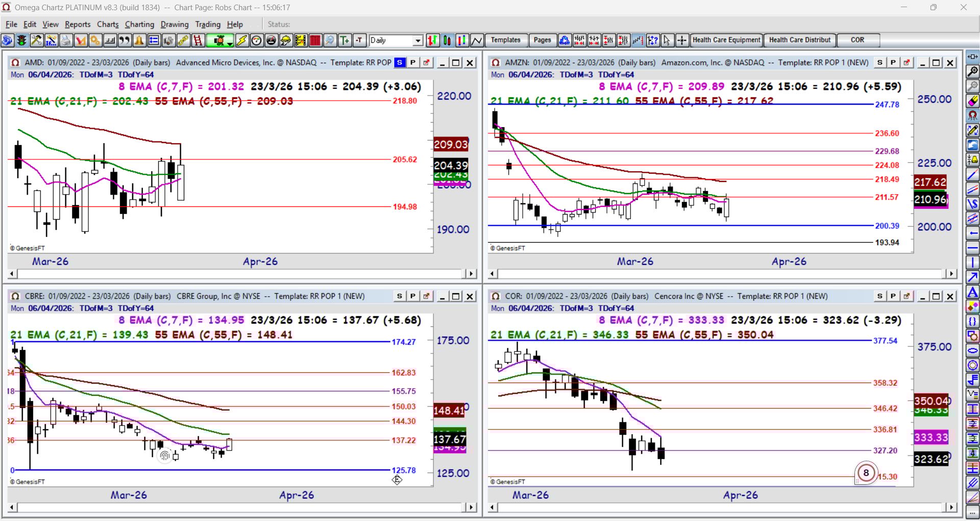Click the 377.54 level label on COR chart
The height and width of the screenshot is (521, 980).
(885, 341)
